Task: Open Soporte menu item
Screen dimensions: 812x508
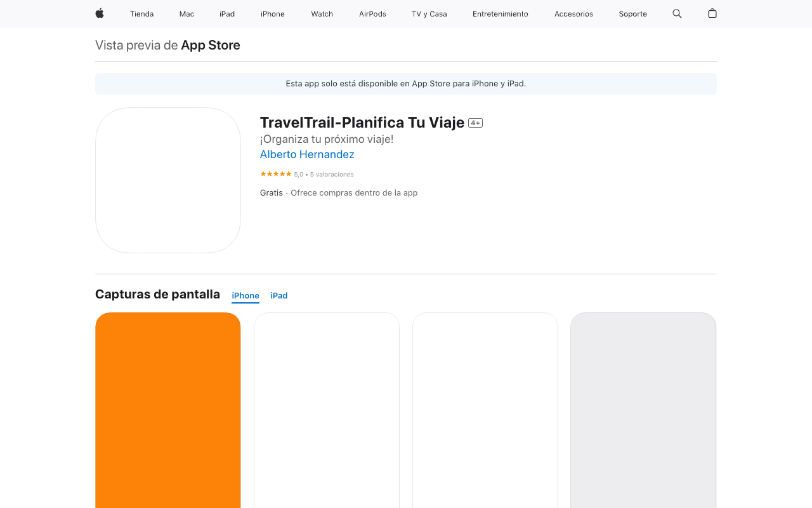Action: point(633,14)
